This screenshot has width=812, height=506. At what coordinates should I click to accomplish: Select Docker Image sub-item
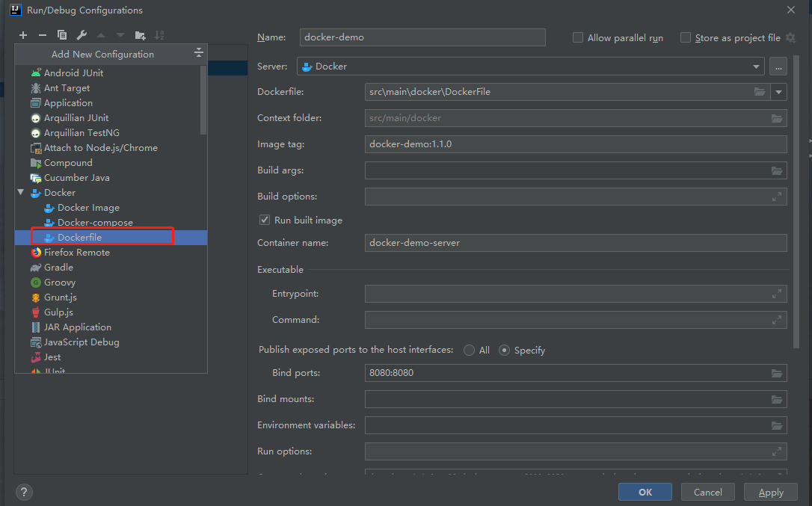pyautogui.click(x=81, y=208)
